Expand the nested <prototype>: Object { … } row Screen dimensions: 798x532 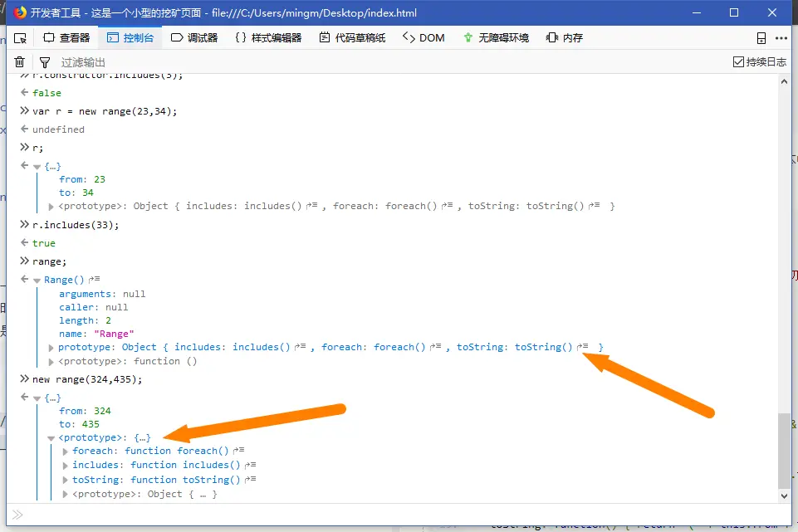[x=65, y=495]
